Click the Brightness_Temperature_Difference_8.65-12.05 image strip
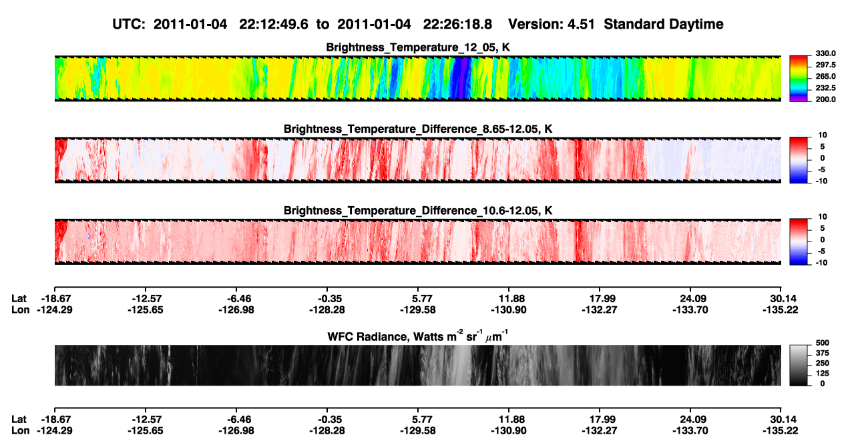 click(x=417, y=159)
